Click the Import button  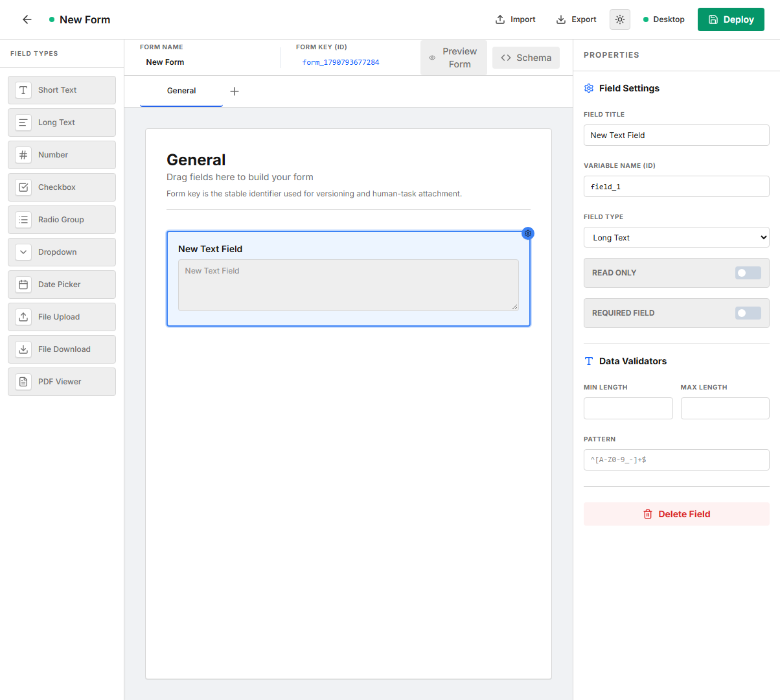(516, 19)
